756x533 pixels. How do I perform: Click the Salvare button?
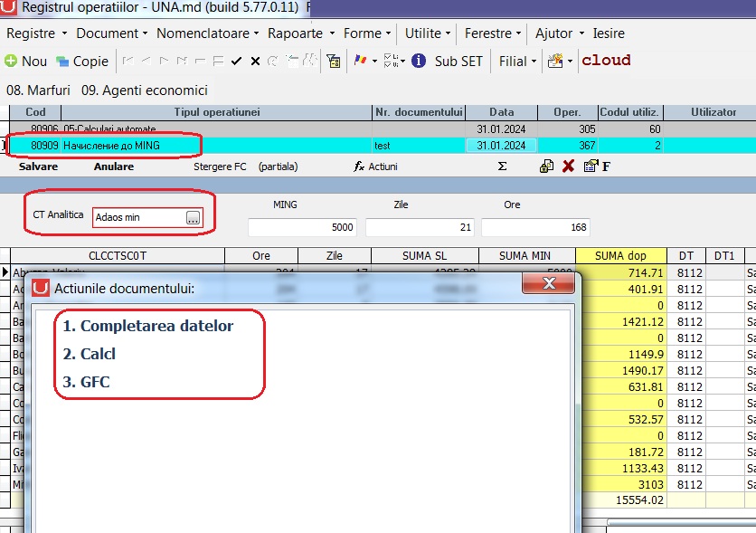(38, 167)
